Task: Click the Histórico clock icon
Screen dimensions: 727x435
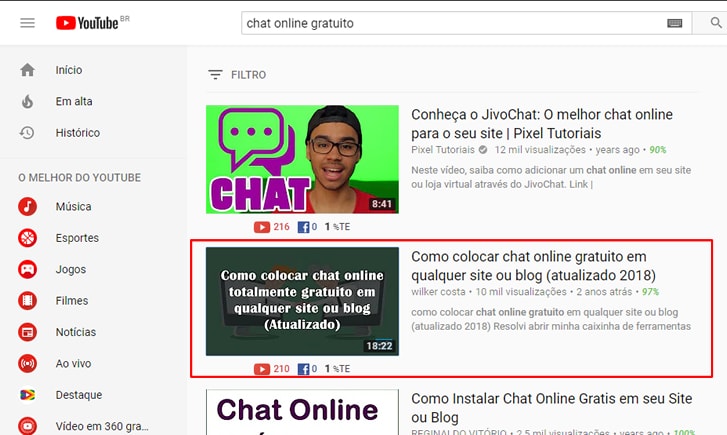Action: pos(27,133)
